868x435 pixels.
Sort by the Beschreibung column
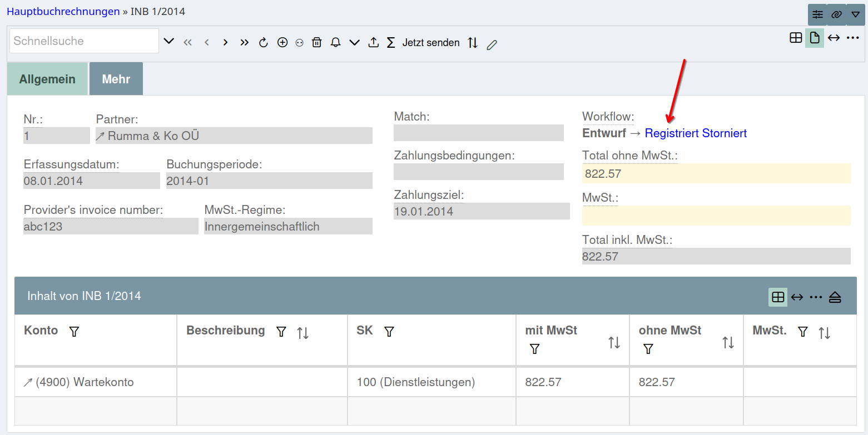click(302, 333)
